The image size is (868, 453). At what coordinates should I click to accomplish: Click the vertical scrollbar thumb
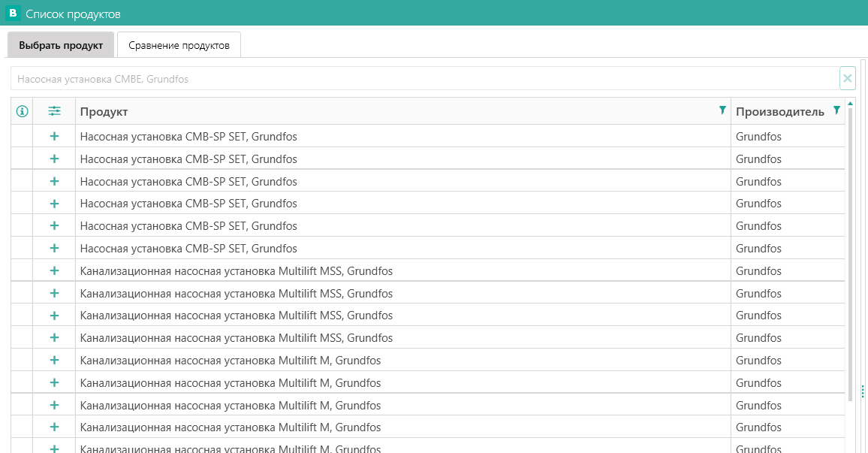(850, 255)
